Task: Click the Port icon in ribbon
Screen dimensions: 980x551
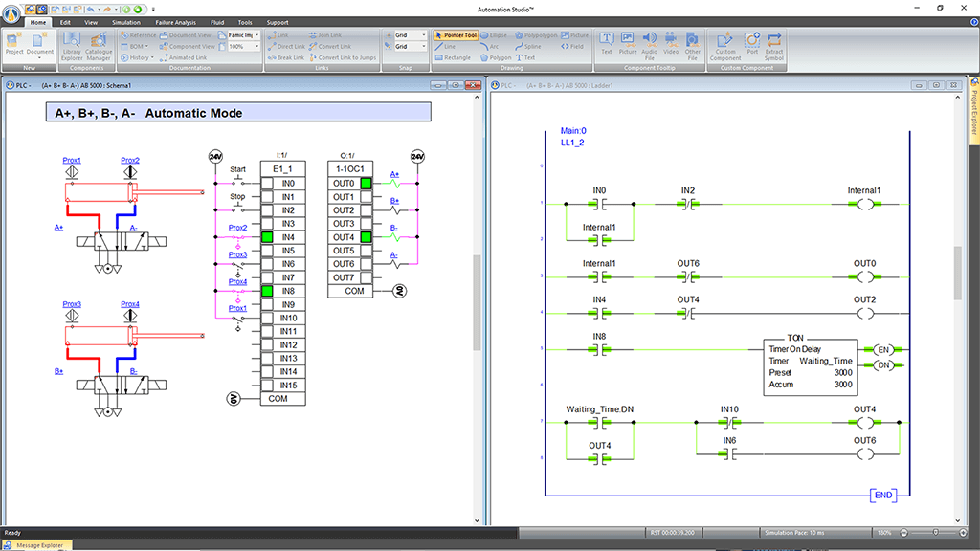Action: click(751, 44)
